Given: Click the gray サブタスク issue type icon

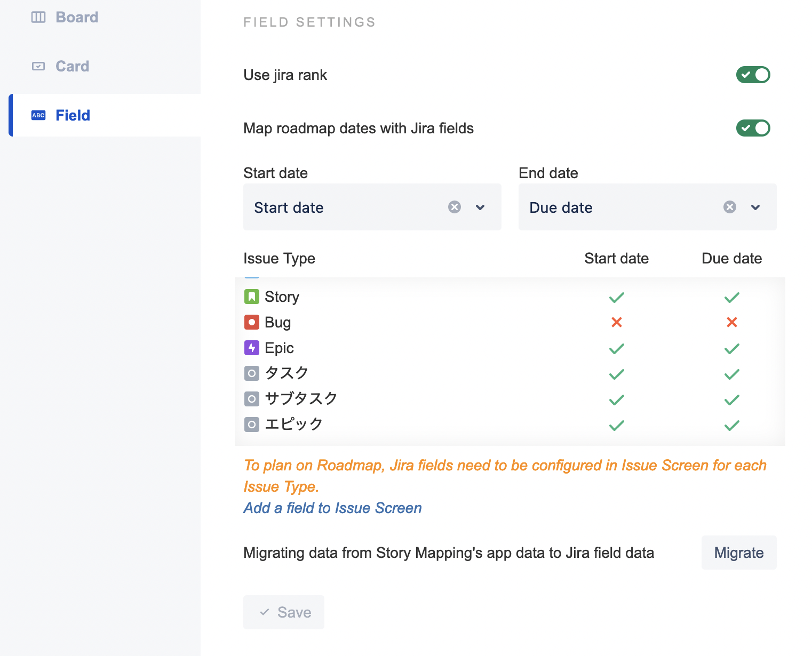Looking at the screenshot, I should tap(251, 399).
